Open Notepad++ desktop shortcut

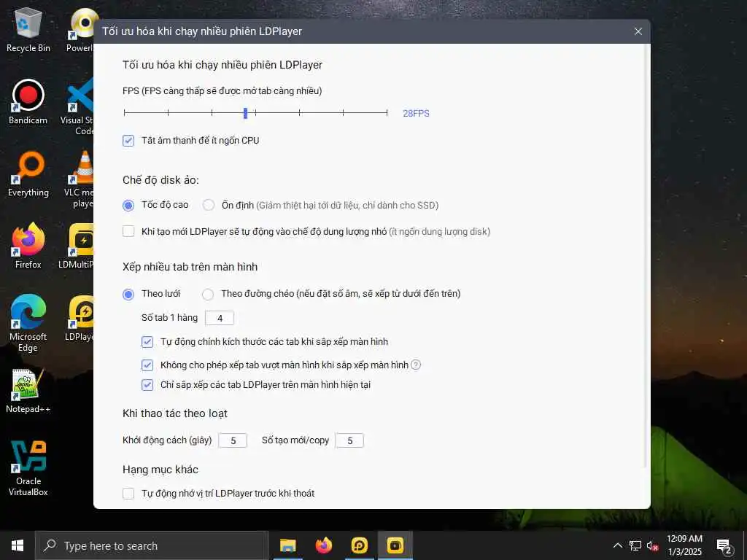pyautogui.click(x=28, y=391)
